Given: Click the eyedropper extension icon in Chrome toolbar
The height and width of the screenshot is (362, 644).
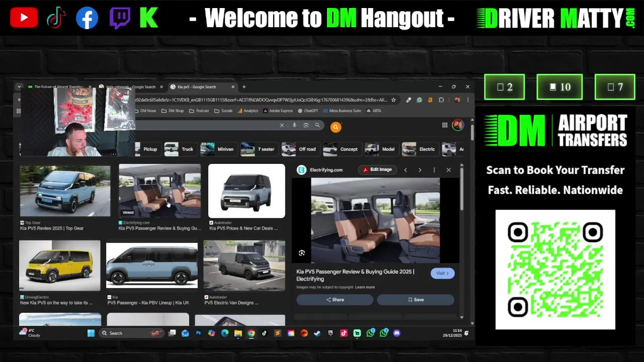Looking at the screenshot, I should [409, 100].
